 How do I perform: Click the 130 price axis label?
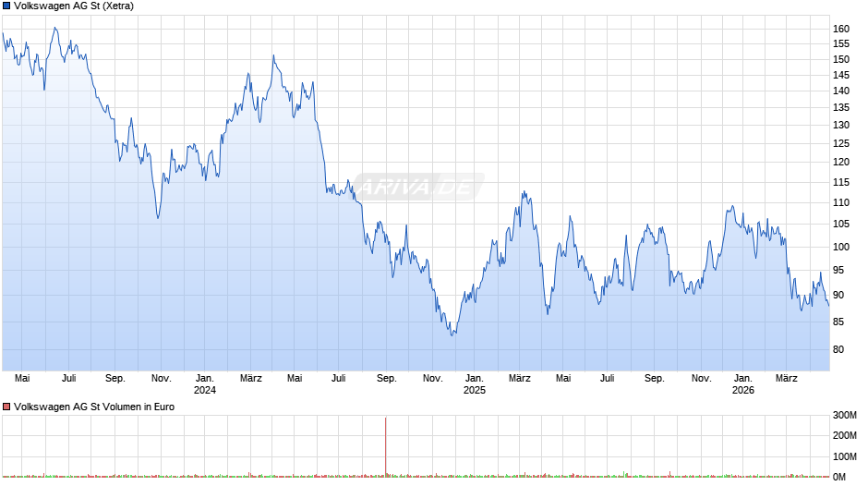[x=841, y=126]
